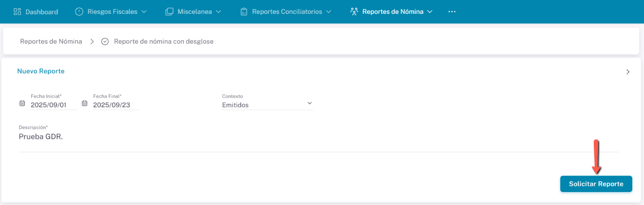Screen dimensions: 644x205
Task: Toggle the Nuevo Reporte panel arrow
Action: pyautogui.click(x=628, y=72)
